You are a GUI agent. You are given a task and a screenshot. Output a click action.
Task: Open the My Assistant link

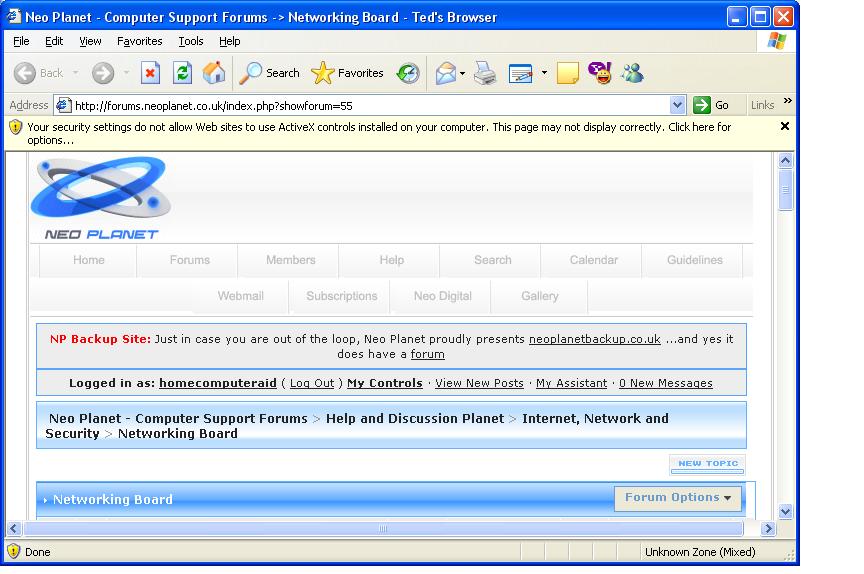coord(571,383)
